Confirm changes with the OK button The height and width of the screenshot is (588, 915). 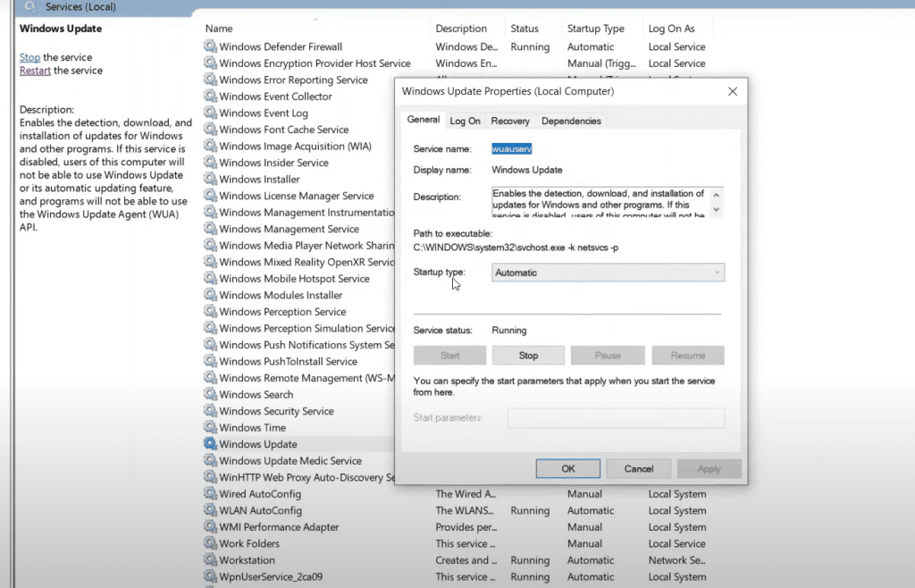(x=567, y=468)
